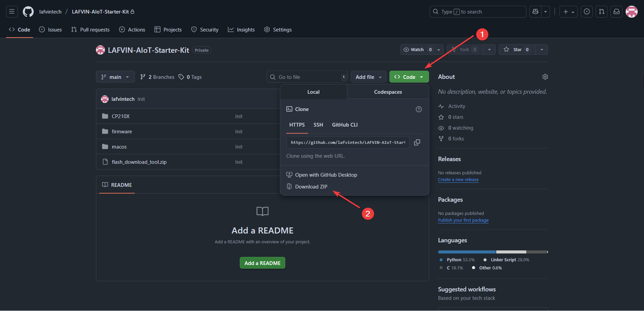The height and width of the screenshot is (311, 644).
Task: Select the Code tab
Action: pos(20,30)
